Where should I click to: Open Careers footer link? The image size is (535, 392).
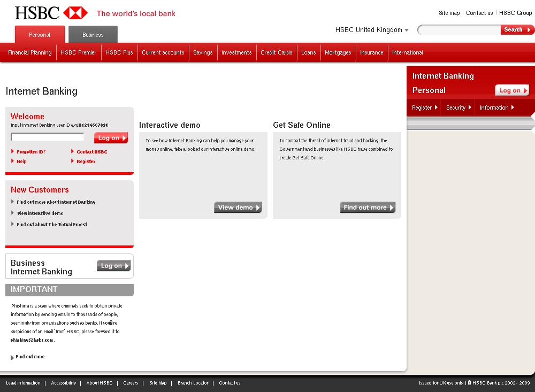[x=131, y=383]
